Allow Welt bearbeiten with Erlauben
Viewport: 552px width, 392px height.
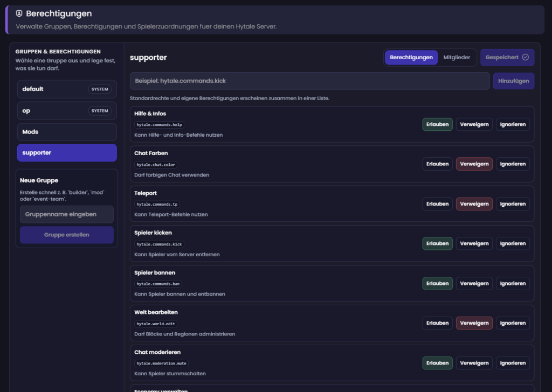pyautogui.click(x=437, y=323)
